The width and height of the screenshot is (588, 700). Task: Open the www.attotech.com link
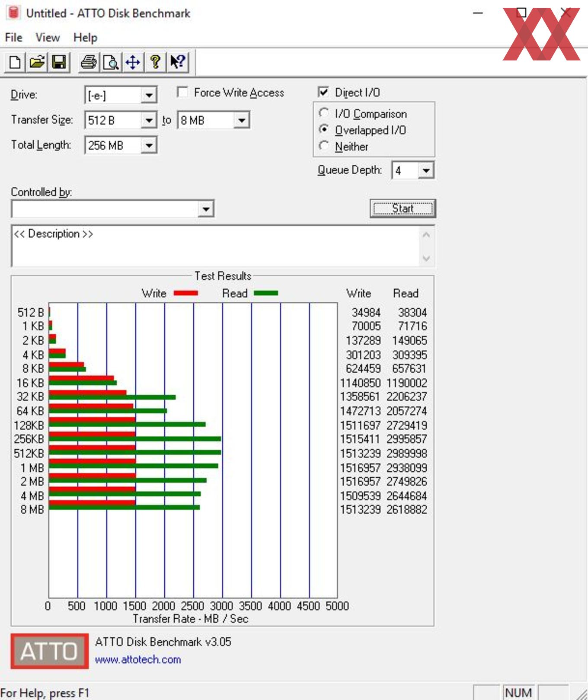tap(138, 659)
